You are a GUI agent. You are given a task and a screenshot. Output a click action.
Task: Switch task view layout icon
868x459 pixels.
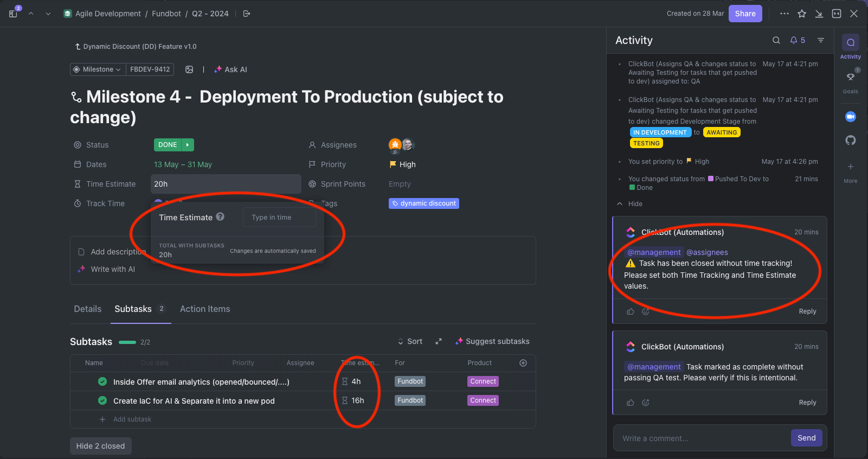coord(837,14)
